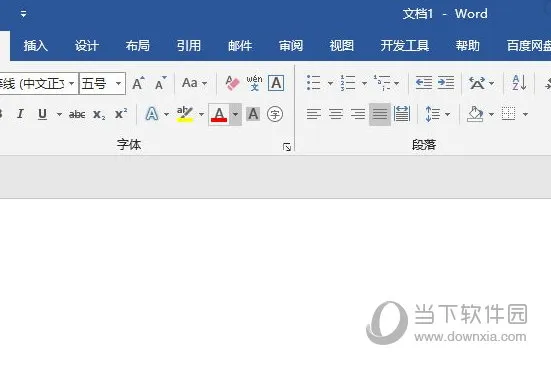Apply multilevel list
This screenshot has width=551, height=366.
[x=382, y=83]
